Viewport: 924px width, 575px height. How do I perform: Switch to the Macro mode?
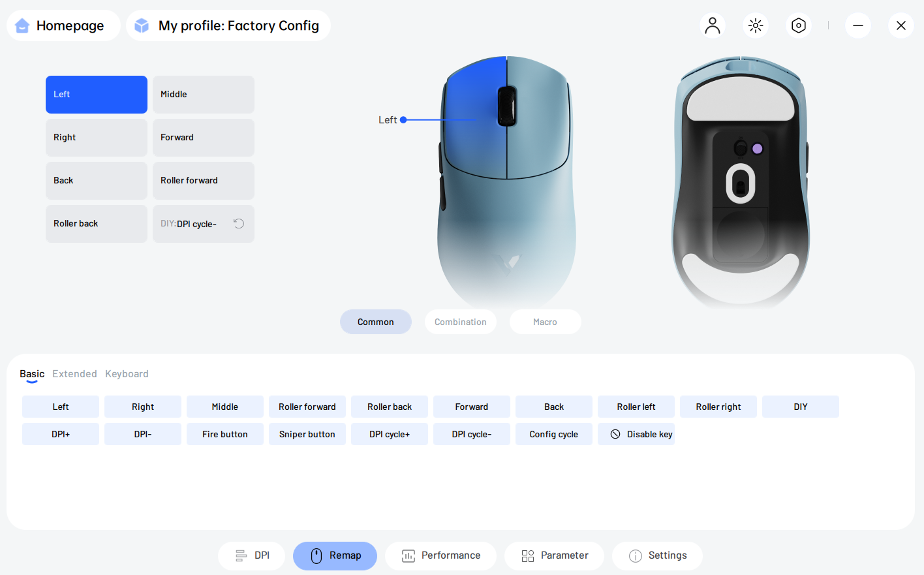tap(546, 322)
